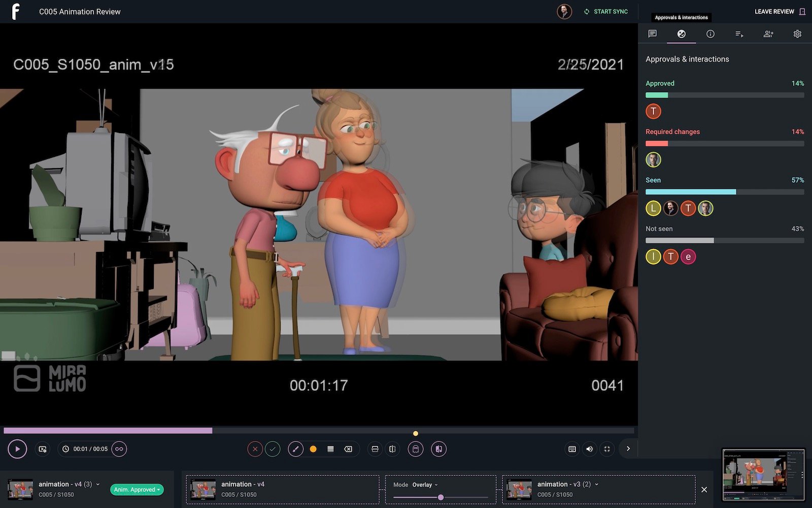Viewport: 812px width, 508px height.
Task: Click START SYNC button
Action: [605, 11]
